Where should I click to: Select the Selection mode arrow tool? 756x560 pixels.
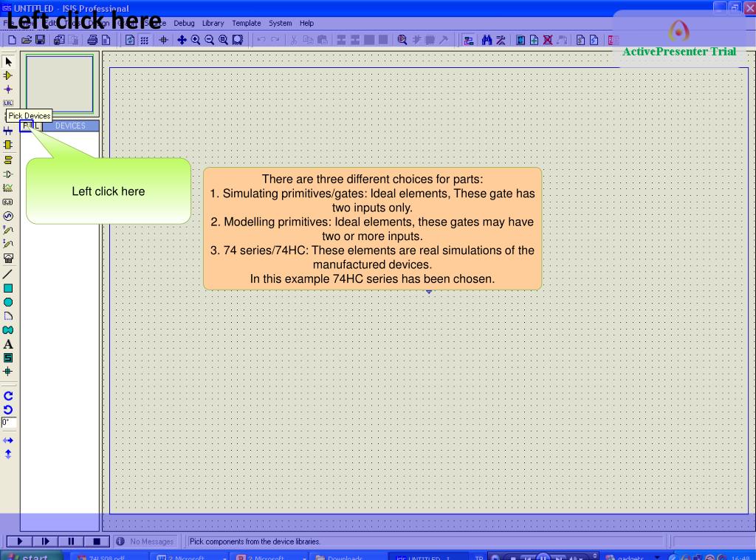pos(8,62)
